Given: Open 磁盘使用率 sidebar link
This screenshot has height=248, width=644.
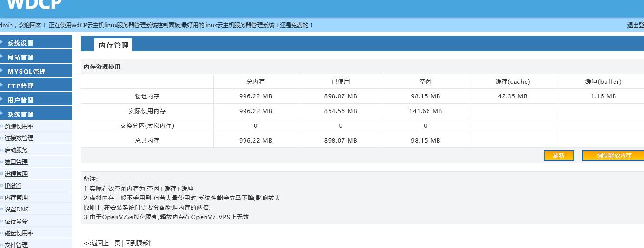Looking at the screenshot, I should click(x=19, y=233).
